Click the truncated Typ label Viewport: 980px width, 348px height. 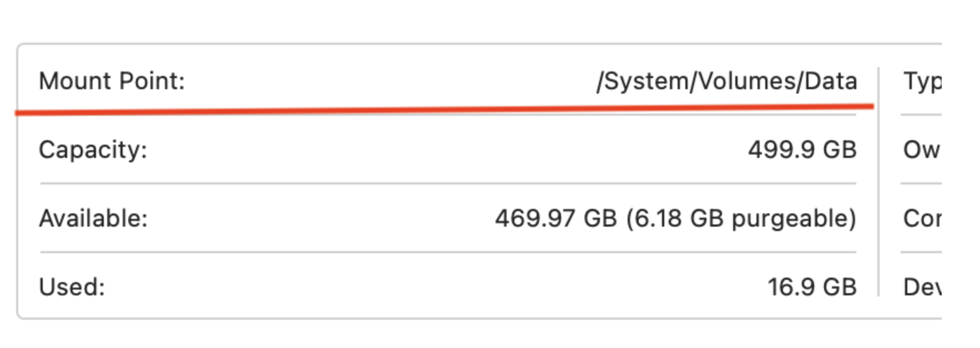point(922,81)
